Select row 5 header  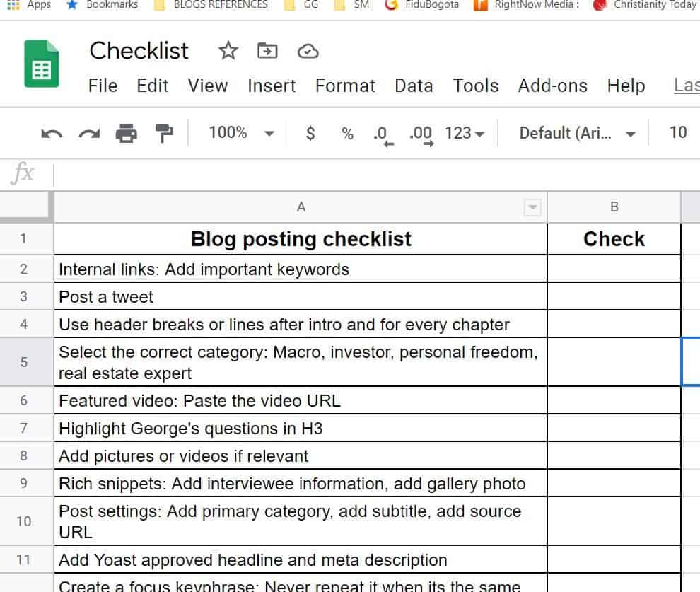(26, 362)
